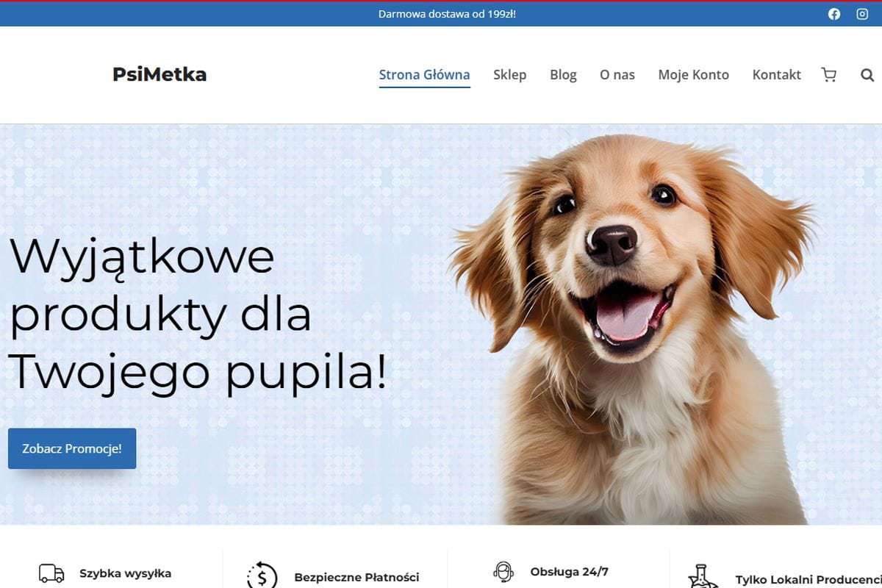Click the search magnifier icon
The height and width of the screenshot is (588, 882).
point(867,75)
